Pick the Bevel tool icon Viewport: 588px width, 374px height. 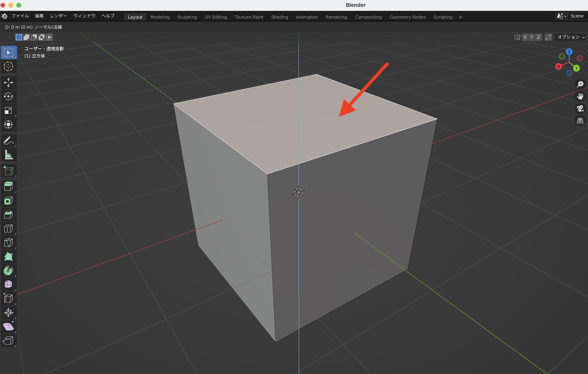pyautogui.click(x=8, y=215)
